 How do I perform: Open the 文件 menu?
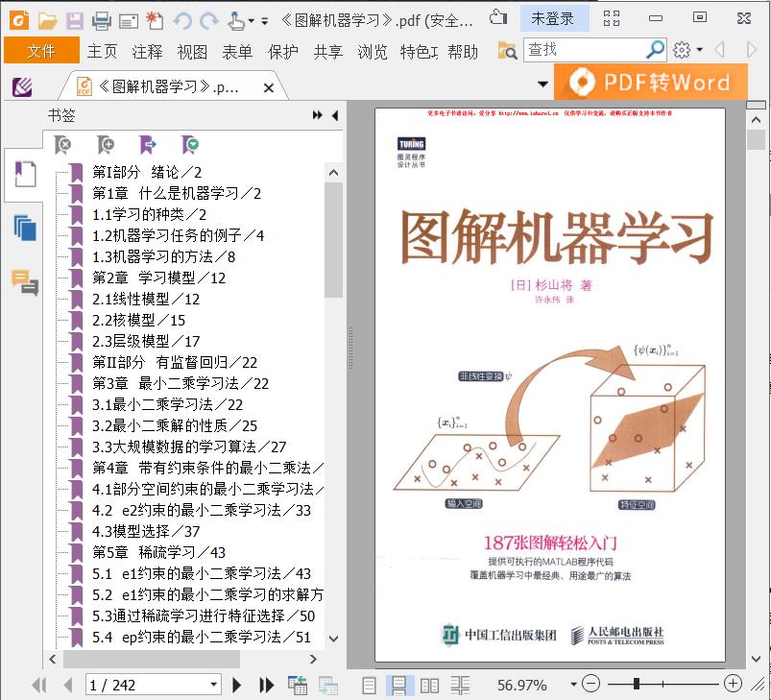(41, 51)
